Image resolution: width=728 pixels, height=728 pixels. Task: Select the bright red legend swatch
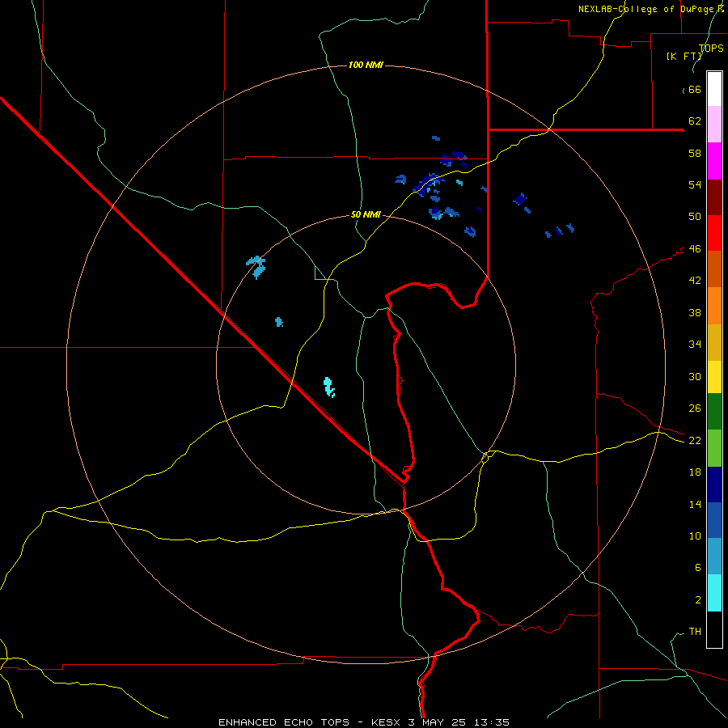714,233
